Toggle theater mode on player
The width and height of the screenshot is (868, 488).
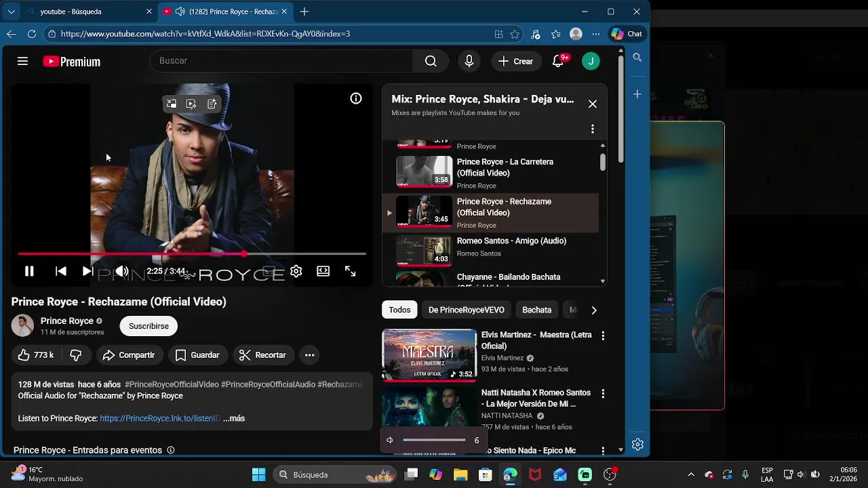point(323,271)
